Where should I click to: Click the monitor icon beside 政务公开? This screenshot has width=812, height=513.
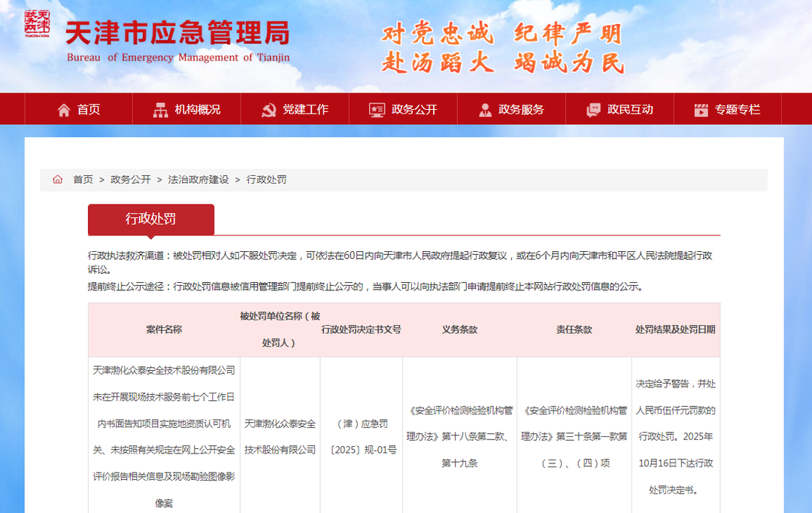click(377, 110)
